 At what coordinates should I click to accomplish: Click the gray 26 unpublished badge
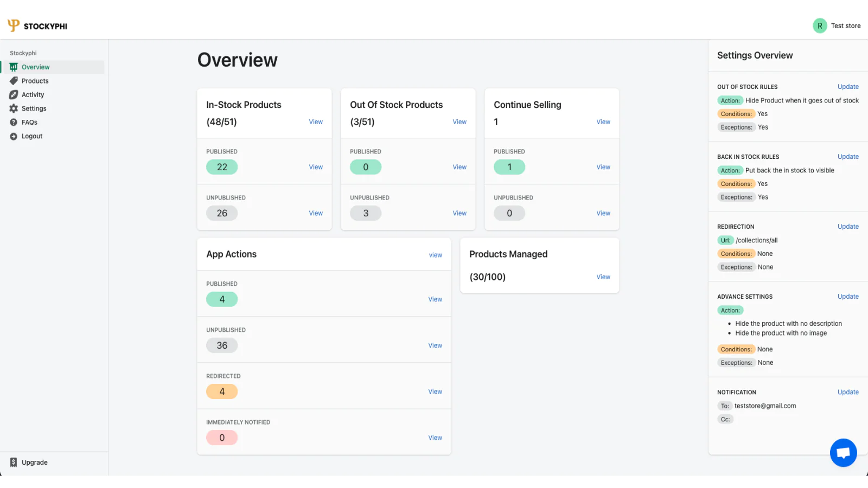(x=222, y=213)
